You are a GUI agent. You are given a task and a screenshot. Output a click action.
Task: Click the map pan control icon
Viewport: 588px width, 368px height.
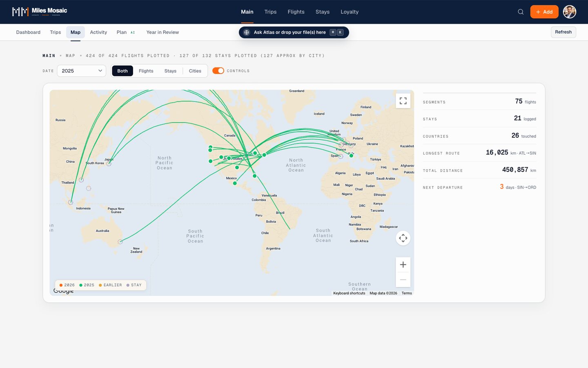403,238
